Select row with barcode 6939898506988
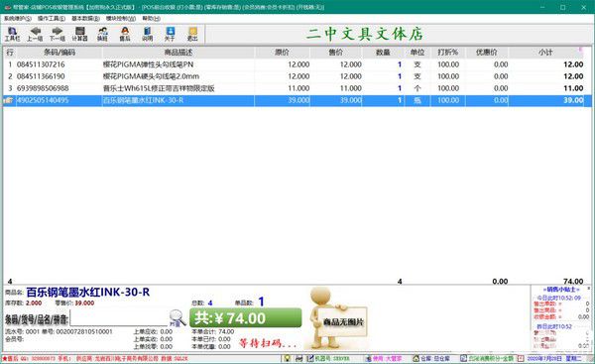The width and height of the screenshot is (595, 364). (x=297, y=88)
